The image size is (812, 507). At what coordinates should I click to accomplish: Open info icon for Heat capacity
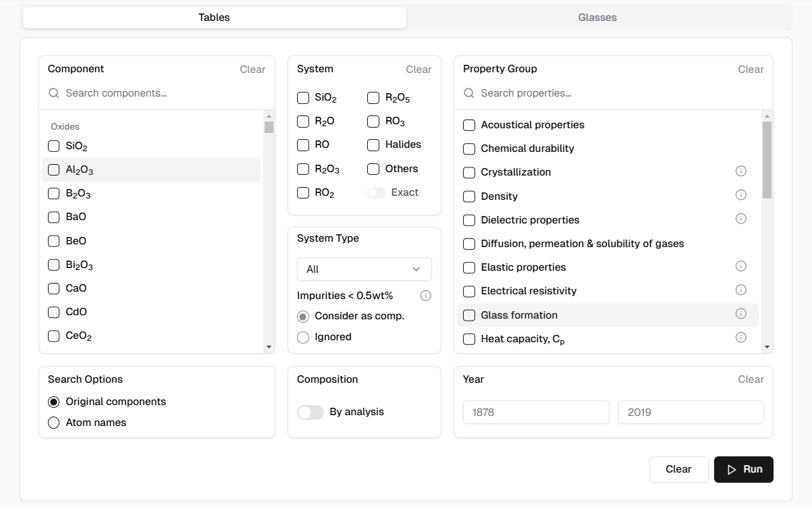[x=740, y=338]
